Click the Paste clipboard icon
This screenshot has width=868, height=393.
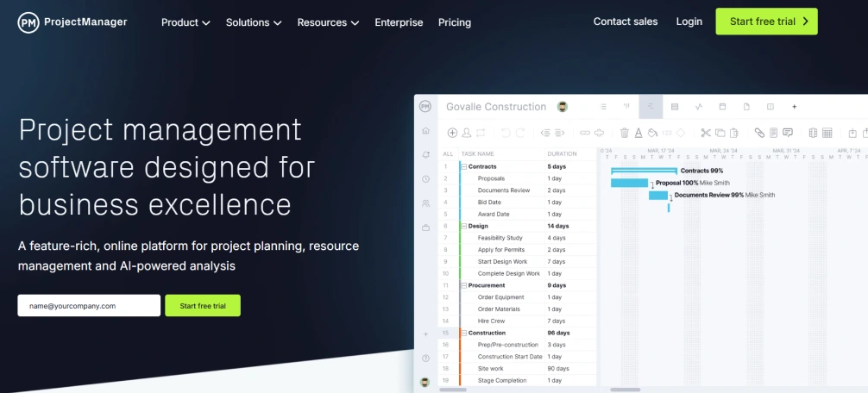pos(734,133)
